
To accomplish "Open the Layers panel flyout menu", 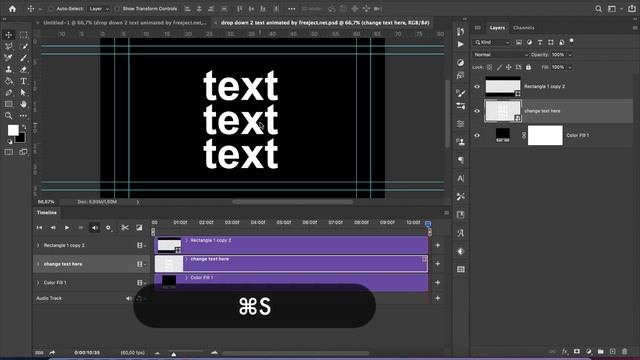I will 635,28.
